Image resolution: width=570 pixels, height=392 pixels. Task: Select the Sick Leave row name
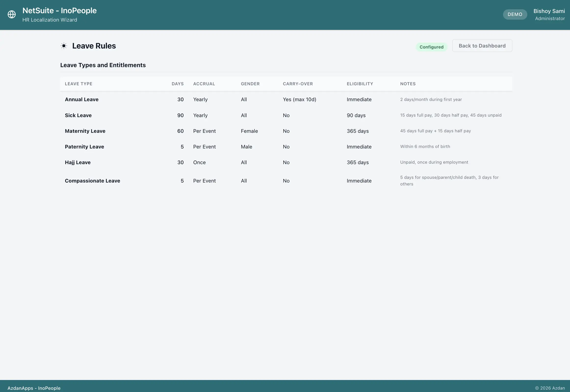coord(78,115)
